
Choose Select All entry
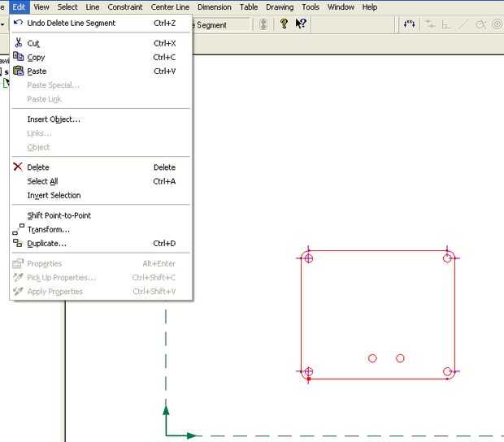pyautogui.click(x=101, y=181)
